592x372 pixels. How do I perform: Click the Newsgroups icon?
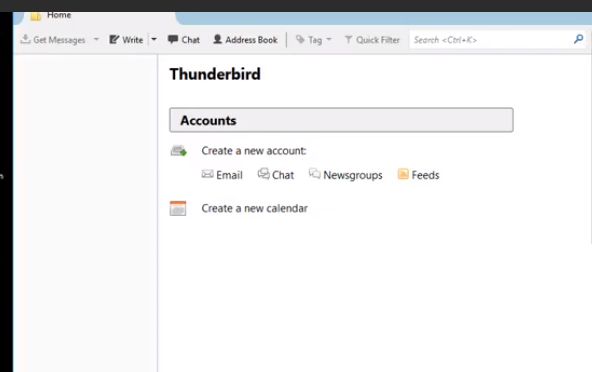[314, 174]
